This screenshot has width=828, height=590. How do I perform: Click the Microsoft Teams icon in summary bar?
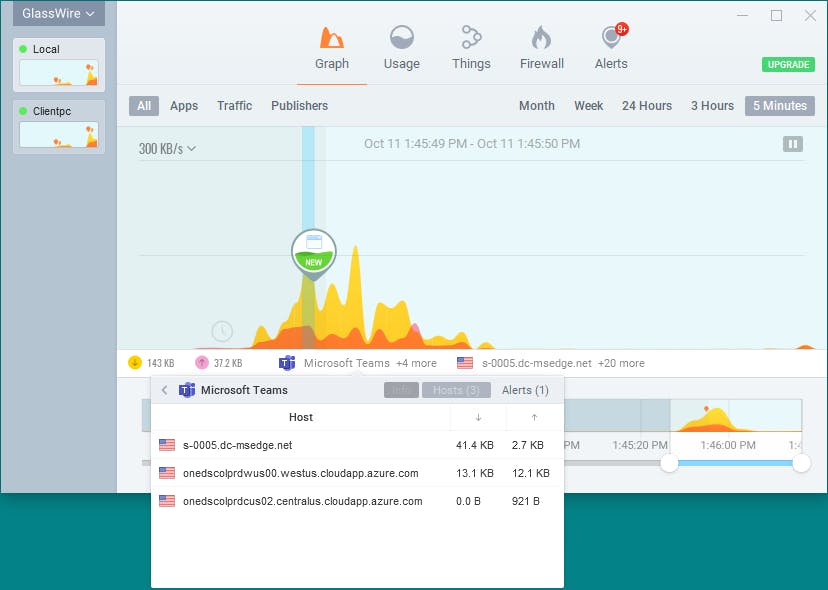pyautogui.click(x=287, y=363)
